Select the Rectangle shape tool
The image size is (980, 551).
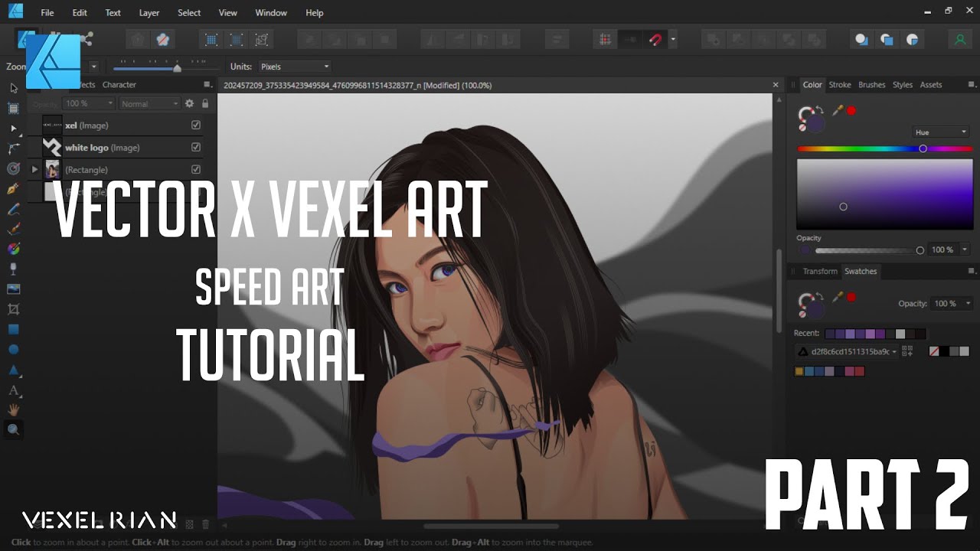(13, 329)
